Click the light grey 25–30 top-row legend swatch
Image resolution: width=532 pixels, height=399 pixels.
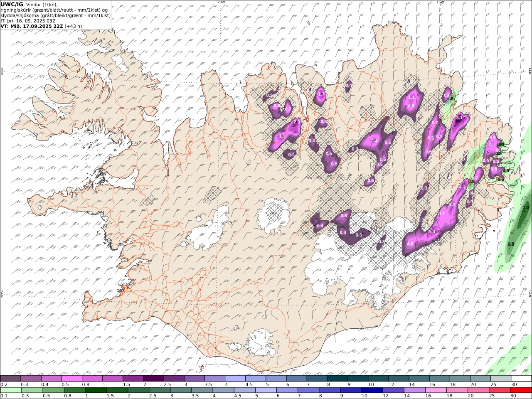coord(501,379)
